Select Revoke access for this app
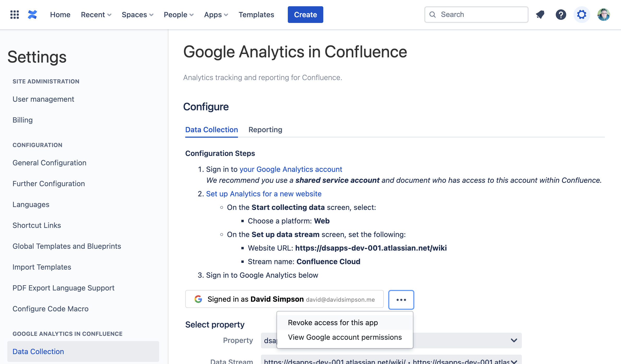 333,323
